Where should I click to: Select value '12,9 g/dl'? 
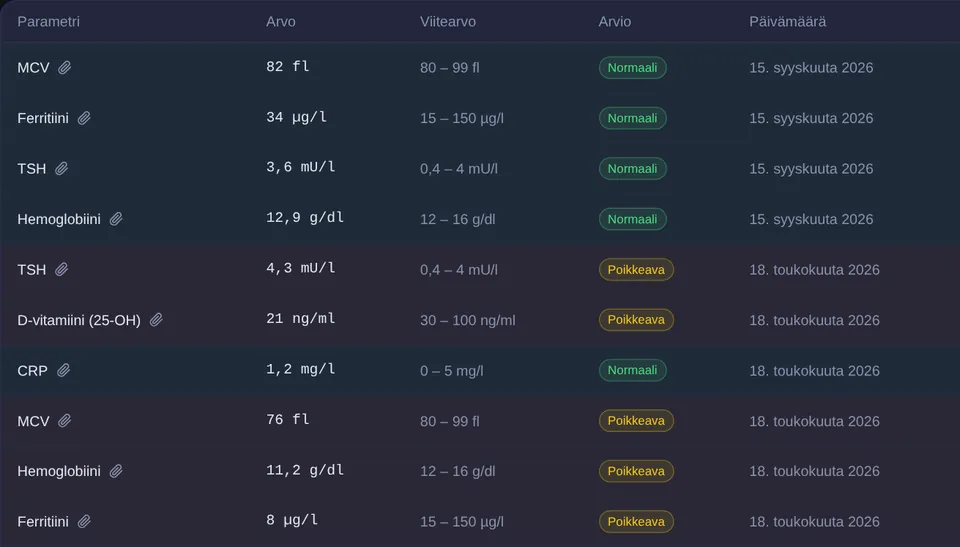(305, 217)
